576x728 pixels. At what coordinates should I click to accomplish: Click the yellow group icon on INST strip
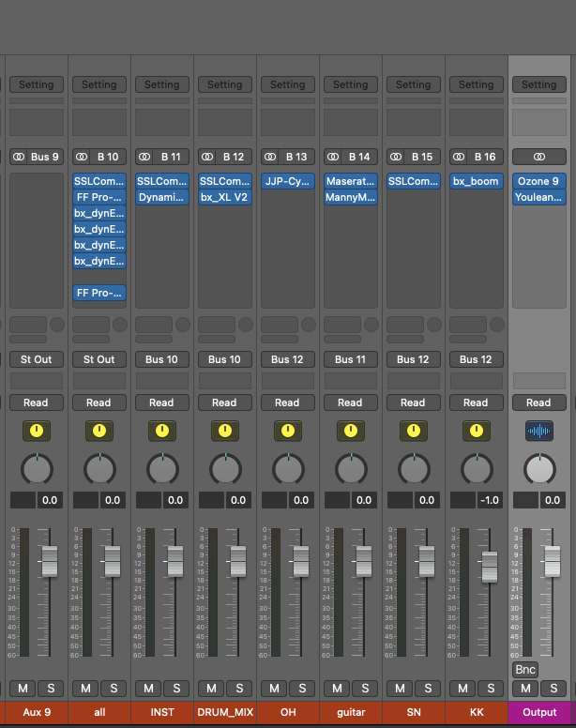[162, 431]
